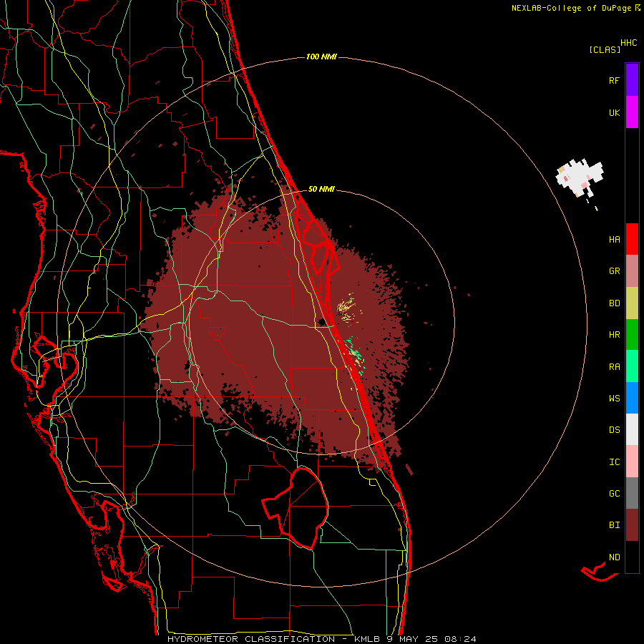Click the RF purple legend swatch
The image size is (644, 644).
click(632, 80)
